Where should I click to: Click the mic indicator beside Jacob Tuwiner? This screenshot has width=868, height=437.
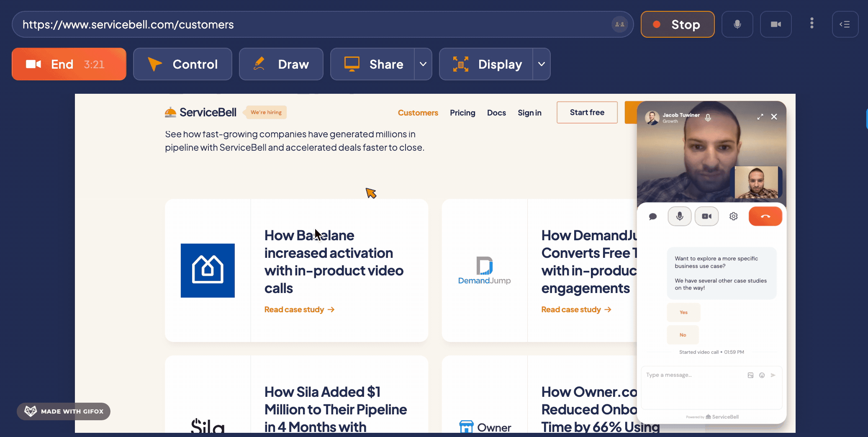point(708,118)
